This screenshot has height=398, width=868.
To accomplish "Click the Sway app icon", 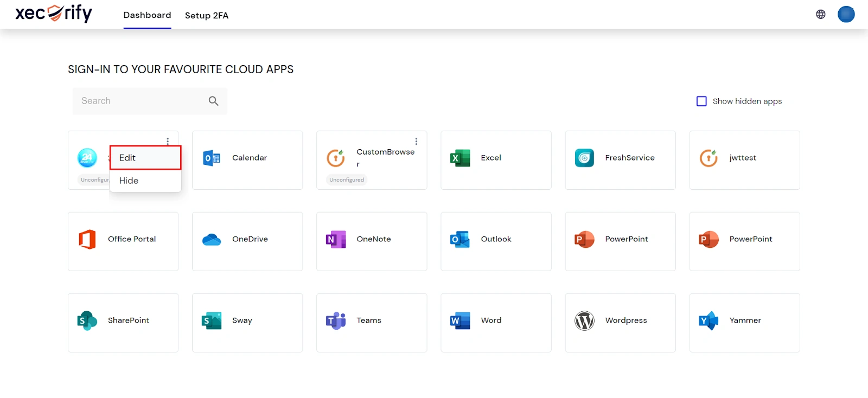I will 211,320.
